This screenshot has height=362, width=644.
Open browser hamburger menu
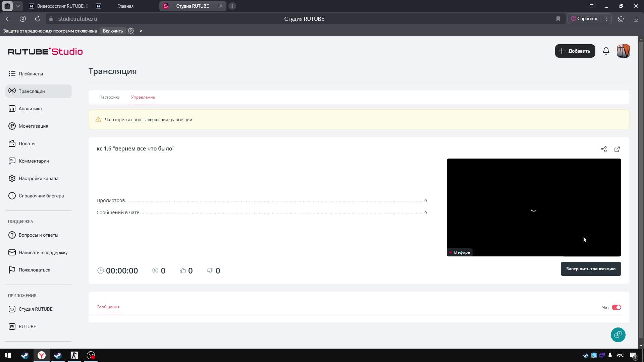pyautogui.click(x=592, y=6)
